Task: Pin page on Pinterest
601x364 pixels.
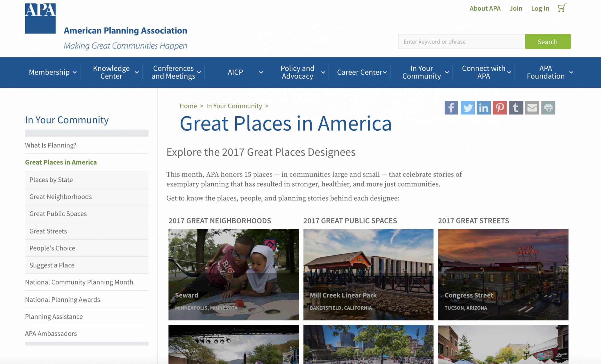Action: (500, 108)
